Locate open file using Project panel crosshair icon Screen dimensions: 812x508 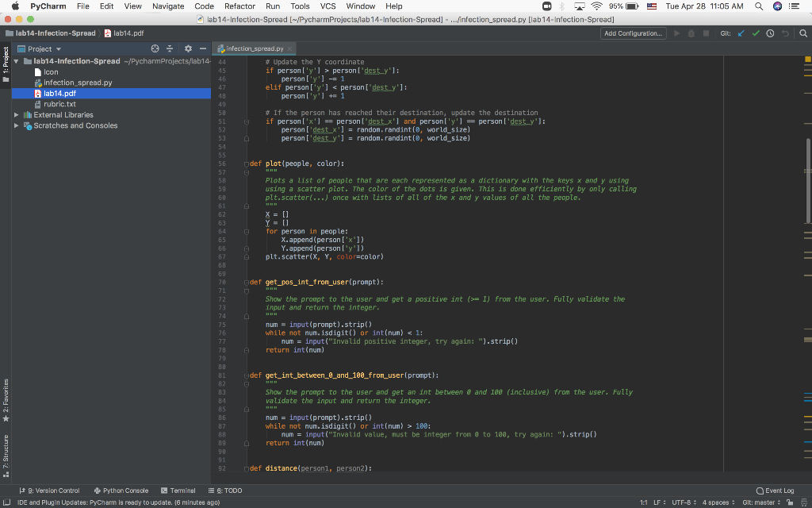tap(155, 48)
